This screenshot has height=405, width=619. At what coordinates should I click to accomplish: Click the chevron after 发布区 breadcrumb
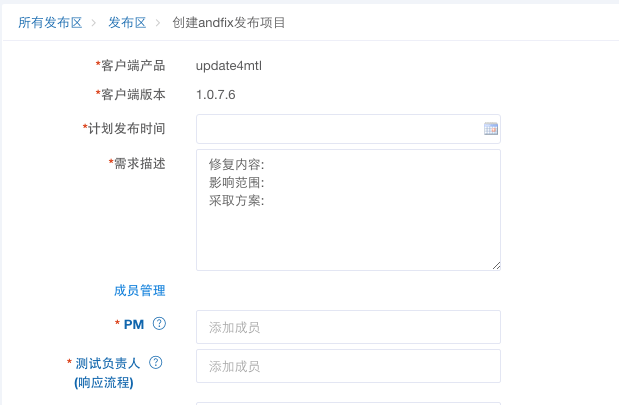point(158,22)
